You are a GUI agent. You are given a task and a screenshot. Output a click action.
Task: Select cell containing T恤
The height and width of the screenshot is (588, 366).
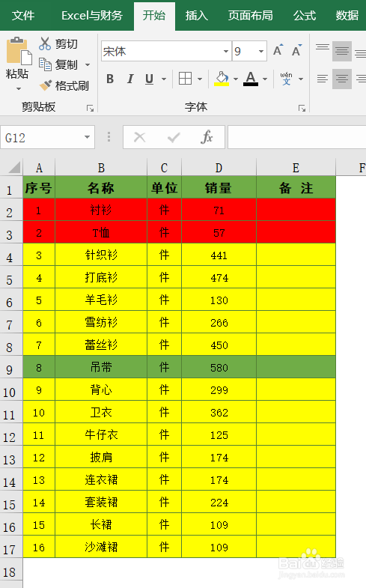pos(101,232)
